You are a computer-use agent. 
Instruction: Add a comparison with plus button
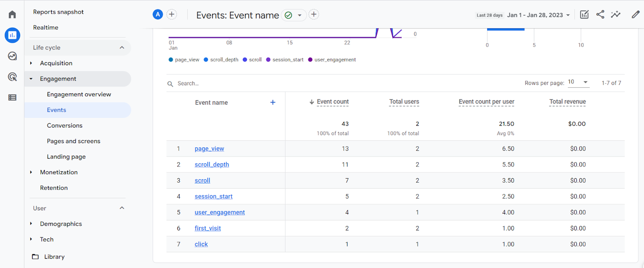click(172, 14)
